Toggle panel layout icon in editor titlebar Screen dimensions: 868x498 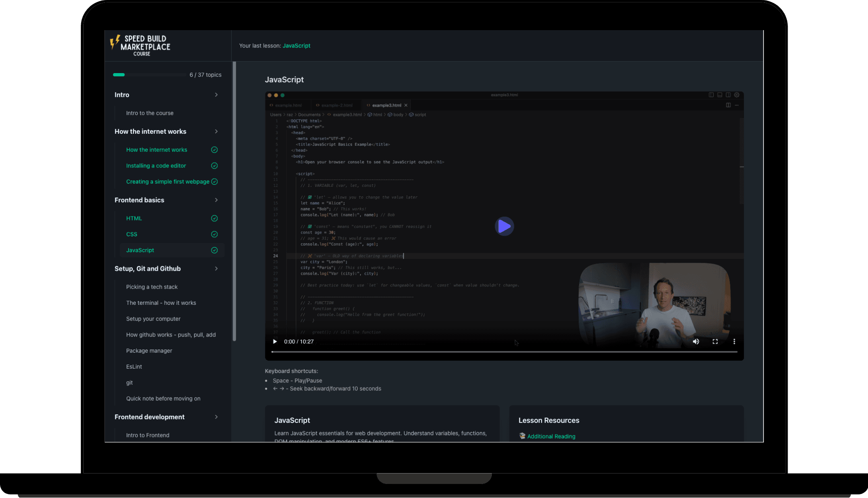tap(720, 95)
